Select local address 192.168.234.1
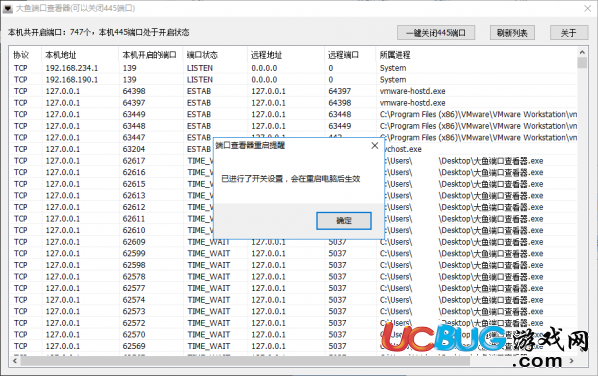The height and width of the screenshot is (376, 598). pos(72,68)
